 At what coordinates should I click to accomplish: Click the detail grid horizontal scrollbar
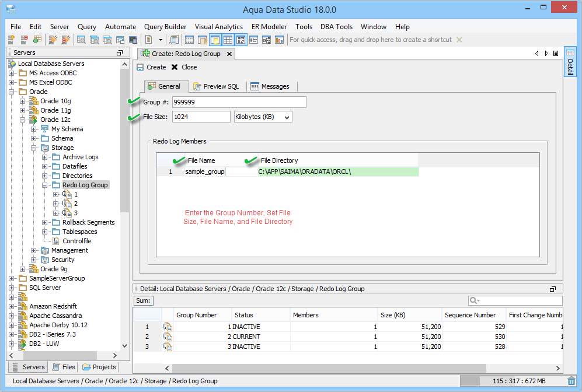coord(329,368)
